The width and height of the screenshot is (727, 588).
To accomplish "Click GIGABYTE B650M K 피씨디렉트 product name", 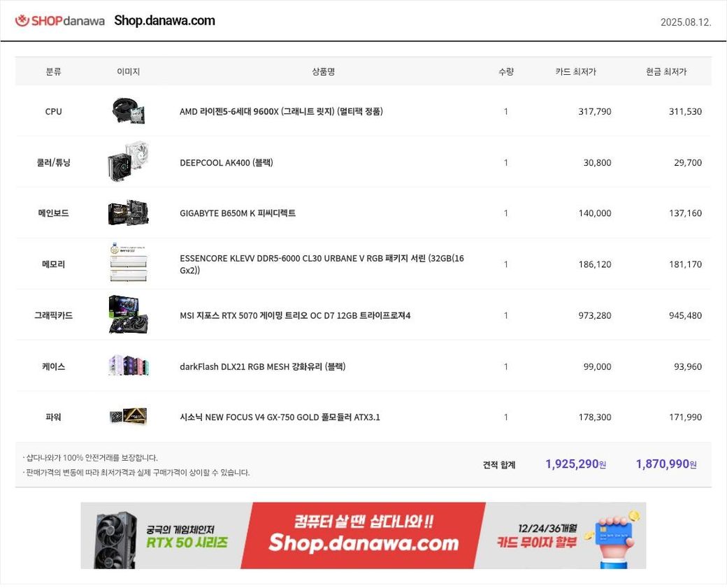I will (238, 213).
